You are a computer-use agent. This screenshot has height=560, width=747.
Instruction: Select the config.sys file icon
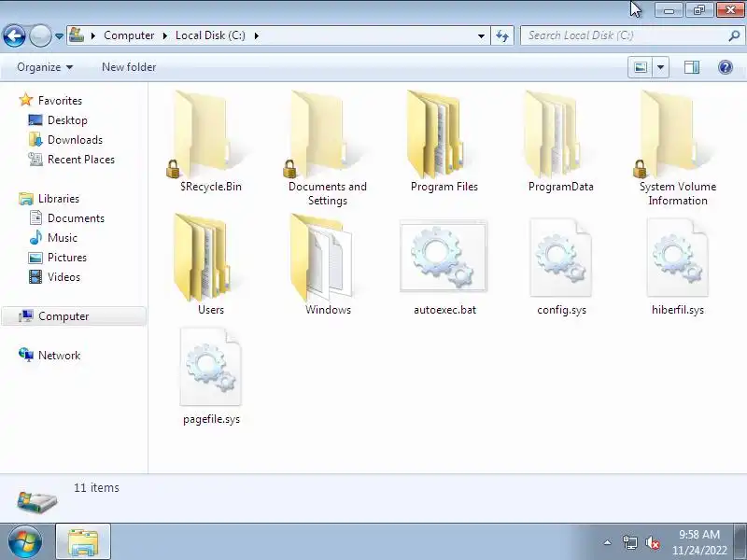tap(561, 258)
